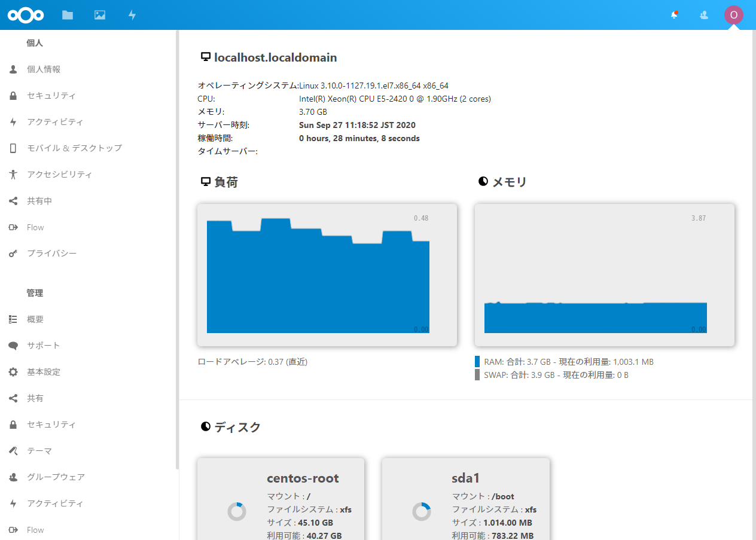Click the share icon beside 共有中

[13, 201]
